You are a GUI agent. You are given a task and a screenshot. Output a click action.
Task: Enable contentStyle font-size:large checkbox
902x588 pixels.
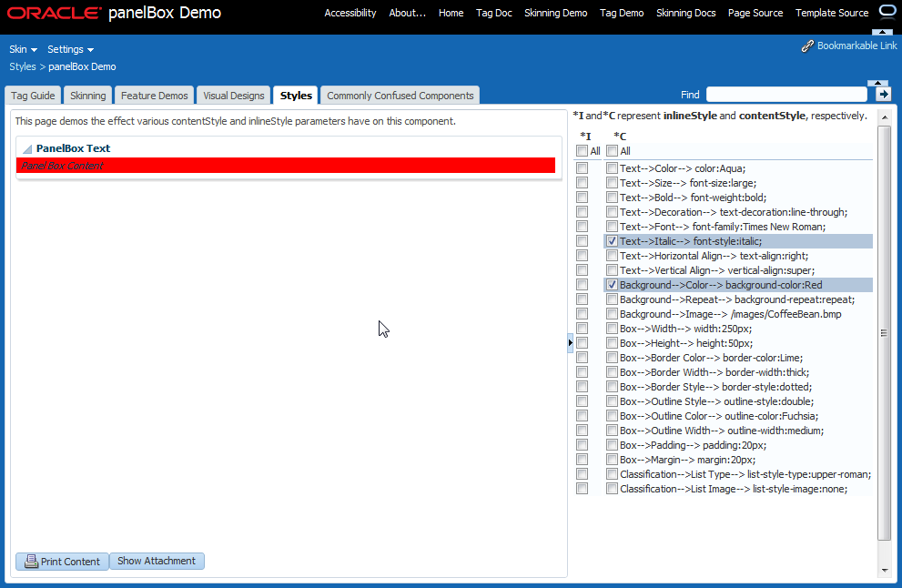click(612, 183)
